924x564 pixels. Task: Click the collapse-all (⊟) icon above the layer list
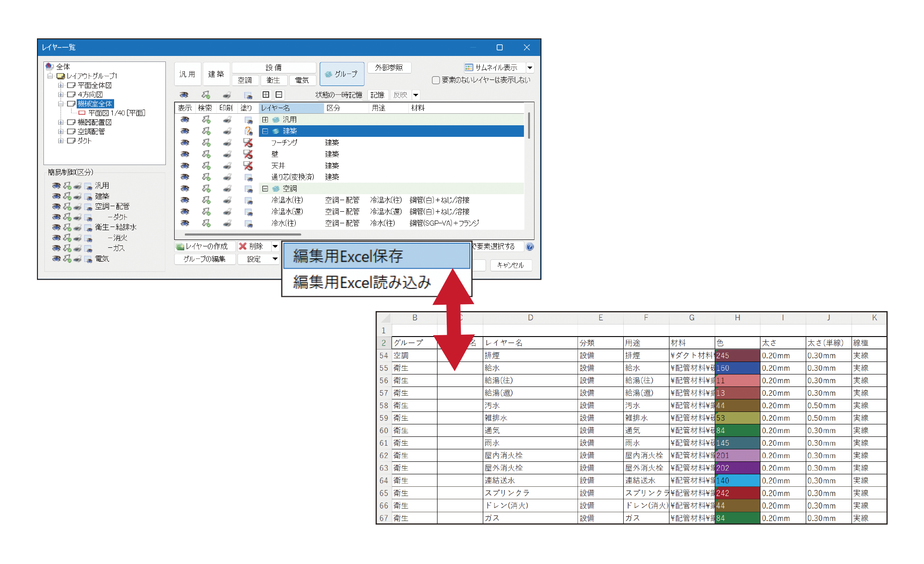pyautogui.click(x=279, y=95)
